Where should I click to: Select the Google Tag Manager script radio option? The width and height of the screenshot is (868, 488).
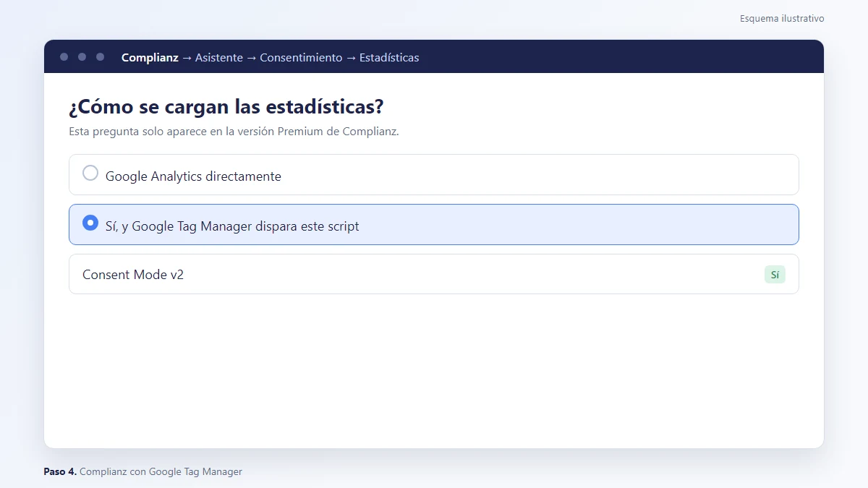click(x=90, y=223)
